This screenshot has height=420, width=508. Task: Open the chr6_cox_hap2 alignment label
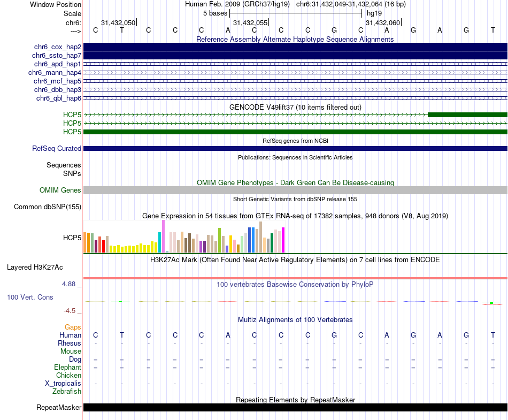58,47
